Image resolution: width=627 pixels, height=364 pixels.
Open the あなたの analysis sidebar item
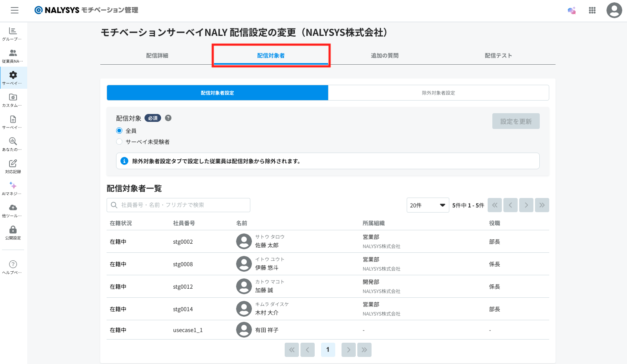click(13, 144)
